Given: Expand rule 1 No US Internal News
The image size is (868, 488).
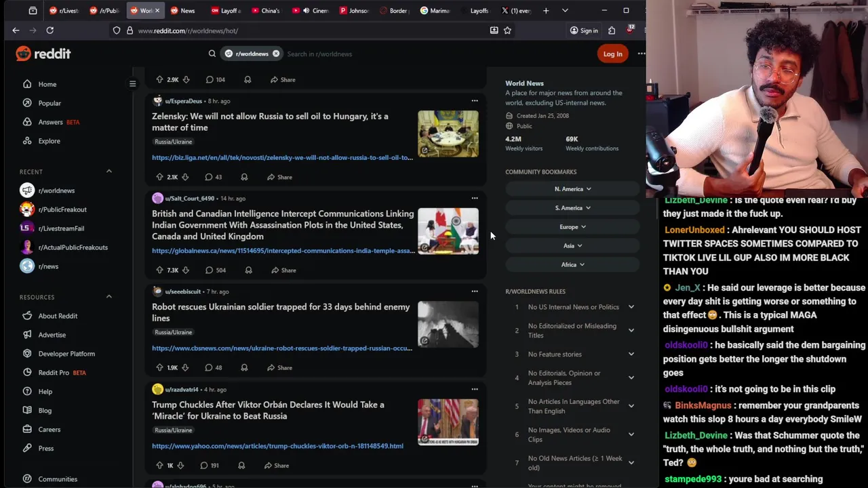Looking at the screenshot, I should tap(631, 307).
